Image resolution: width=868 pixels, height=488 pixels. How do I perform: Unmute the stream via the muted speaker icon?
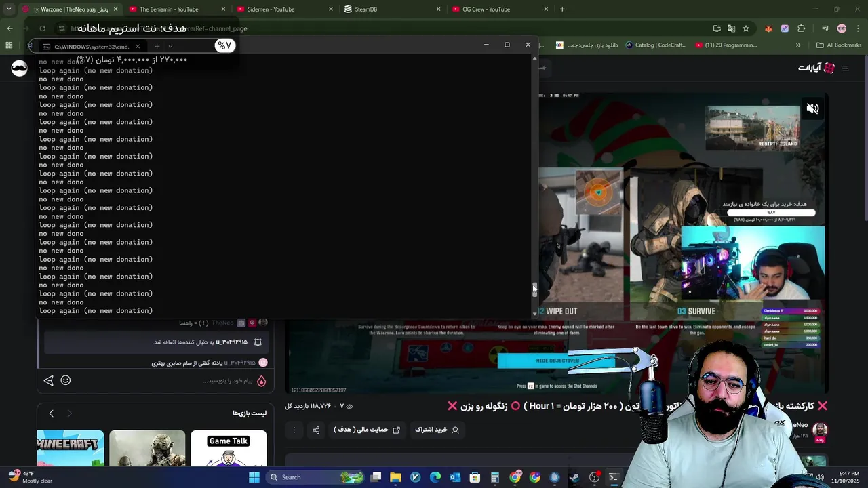coord(812,108)
